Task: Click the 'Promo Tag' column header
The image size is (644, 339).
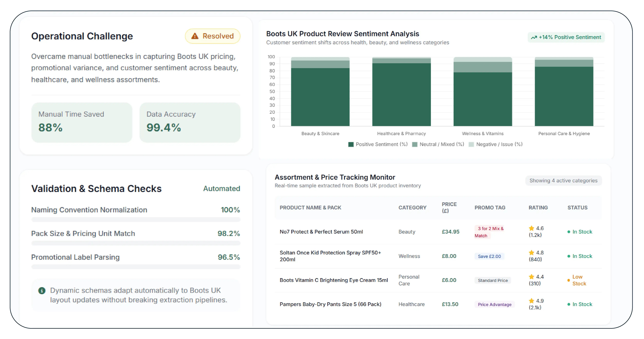Action: [490, 208]
